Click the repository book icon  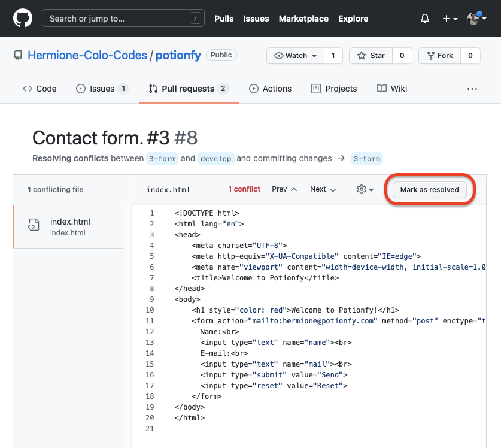tap(19, 56)
